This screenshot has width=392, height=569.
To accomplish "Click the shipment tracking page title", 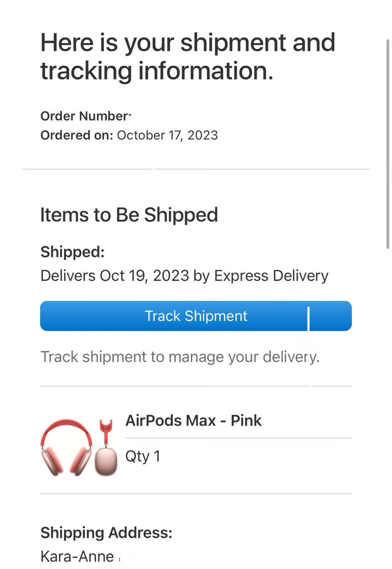I will pos(187,57).
